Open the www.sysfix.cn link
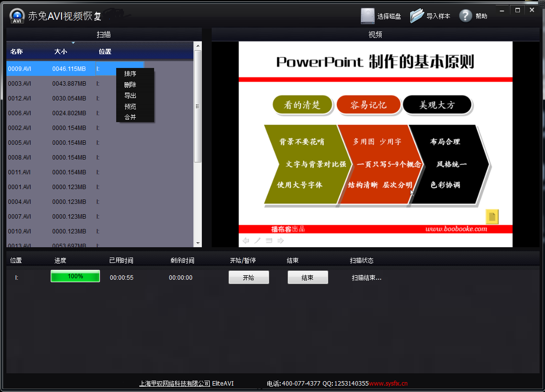Viewport: 545px width, 392px height. coord(388,383)
